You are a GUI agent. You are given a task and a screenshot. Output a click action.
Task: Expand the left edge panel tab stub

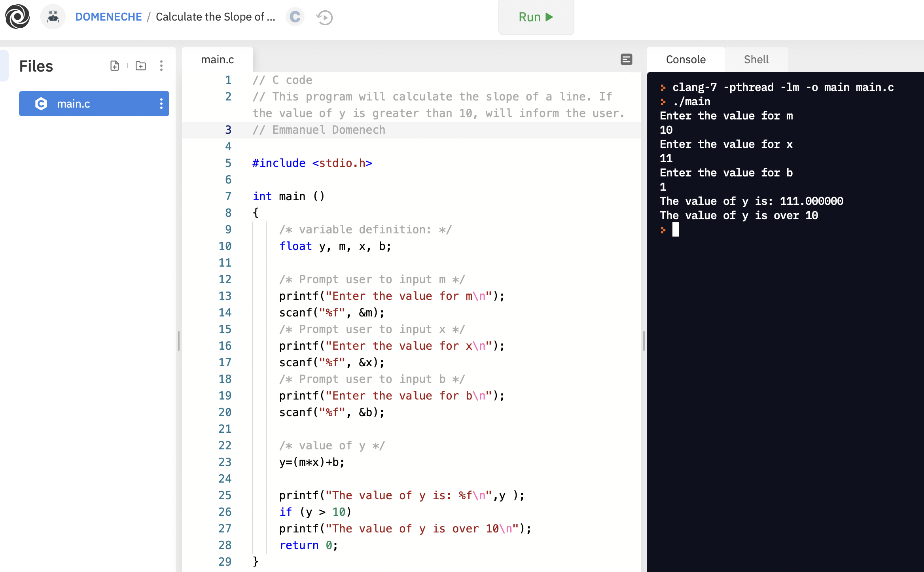pos(4,65)
